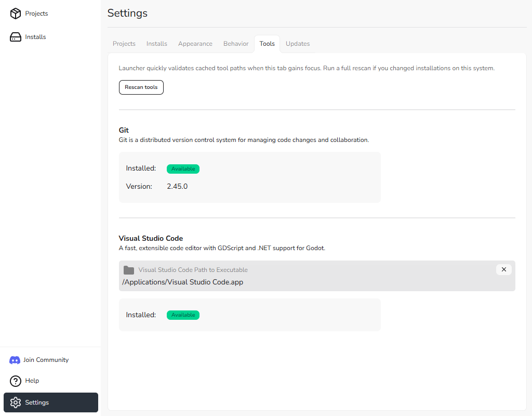The height and width of the screenshot is (416, 532).
Task: Switch to the Installs settings tab
Action: point(157,44)
